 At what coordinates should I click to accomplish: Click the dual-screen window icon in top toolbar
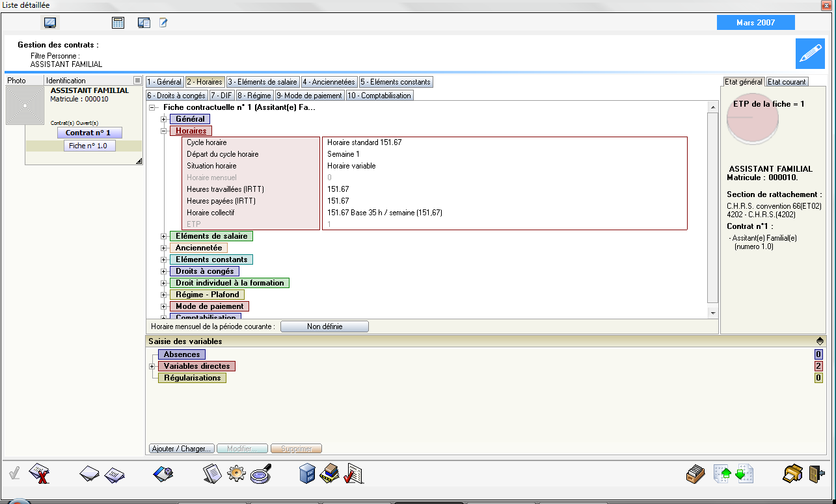tap(144, 23)
